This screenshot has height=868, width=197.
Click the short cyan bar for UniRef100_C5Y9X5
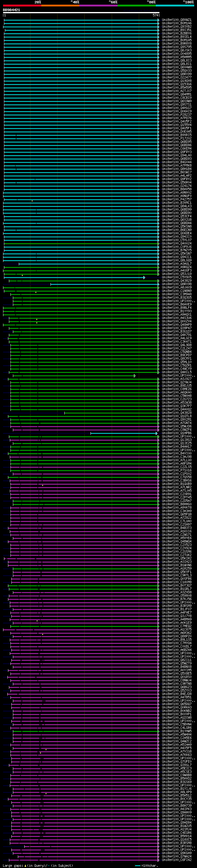tap(74, 278)
